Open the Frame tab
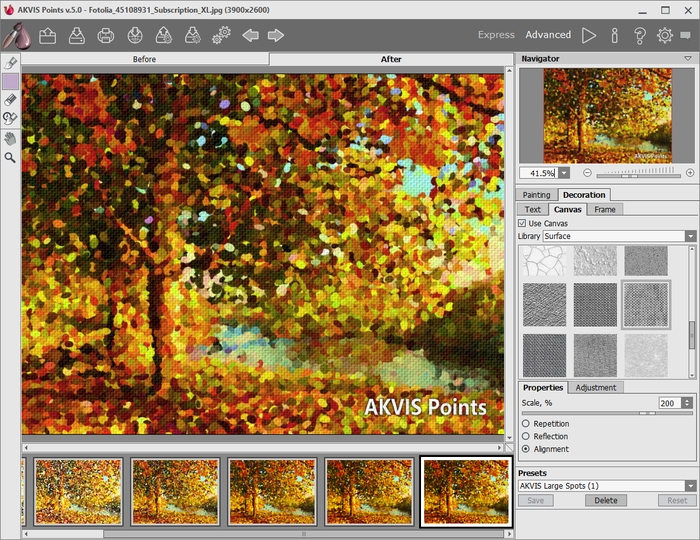Viewport: 700px width, 540px height. coord(605,209)
